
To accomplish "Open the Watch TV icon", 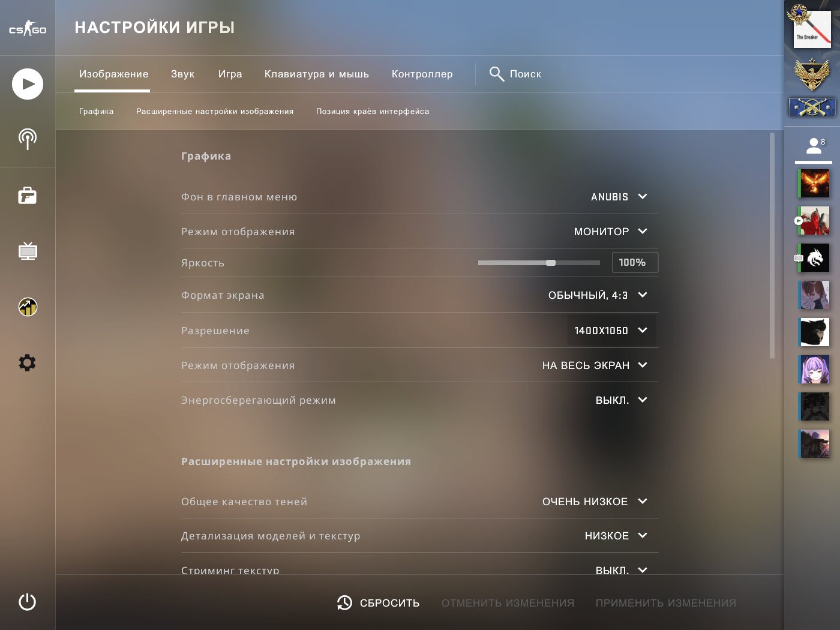I will tap(28, 251).
